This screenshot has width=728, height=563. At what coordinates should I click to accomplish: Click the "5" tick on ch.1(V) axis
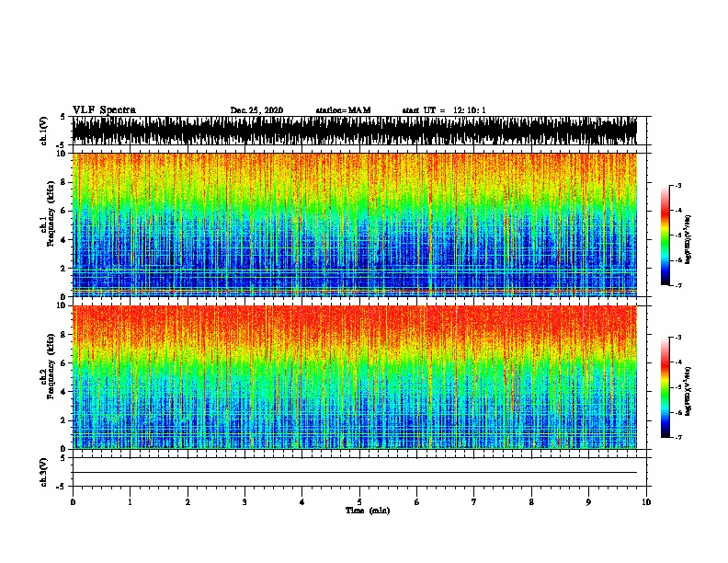63,117
